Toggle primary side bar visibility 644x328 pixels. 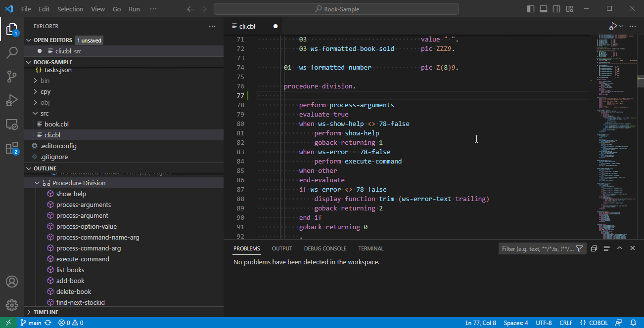531,9
